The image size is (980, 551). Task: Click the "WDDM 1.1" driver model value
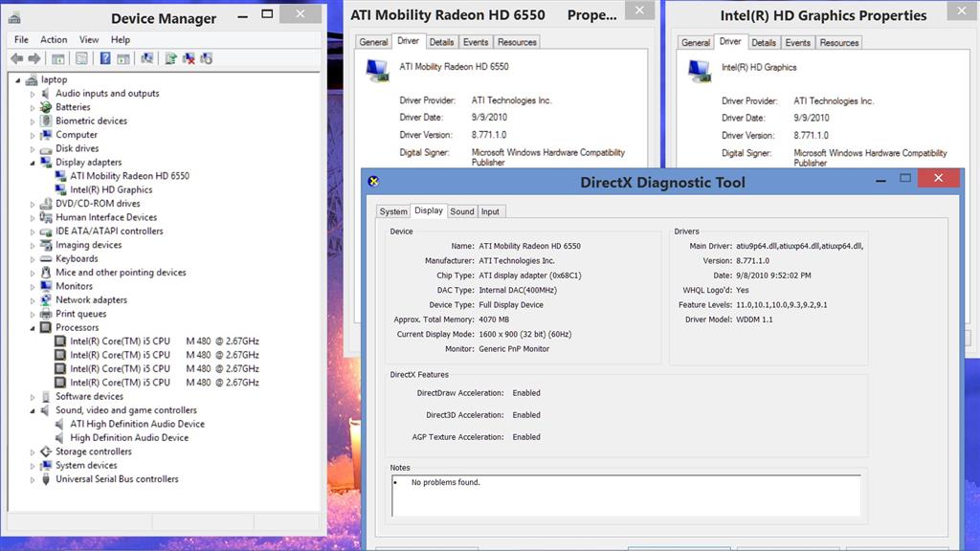coord(754,320)
